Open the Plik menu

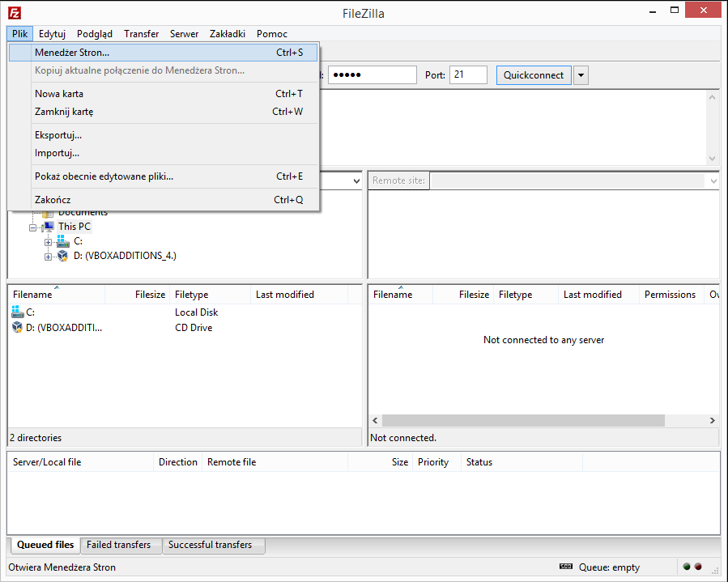20,34
